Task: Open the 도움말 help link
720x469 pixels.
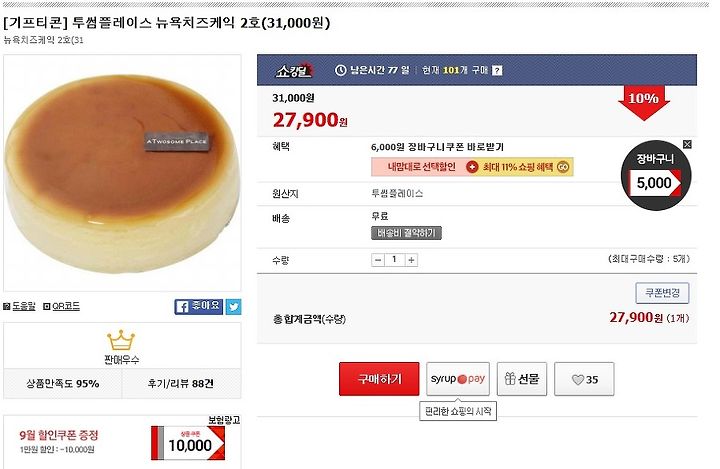Action: pos(19,306)
